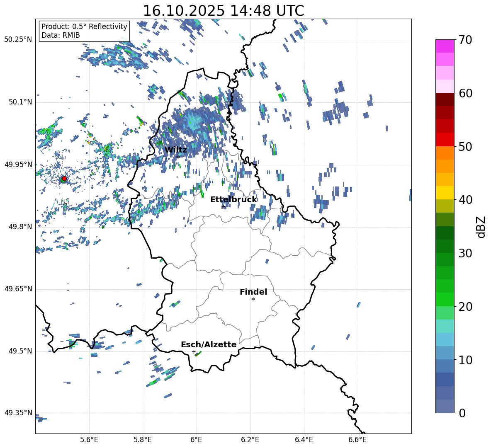Click the bright green swatch just above 20 dBZ
The height and width of the screenshot is (448, 491).
point(445,299)
